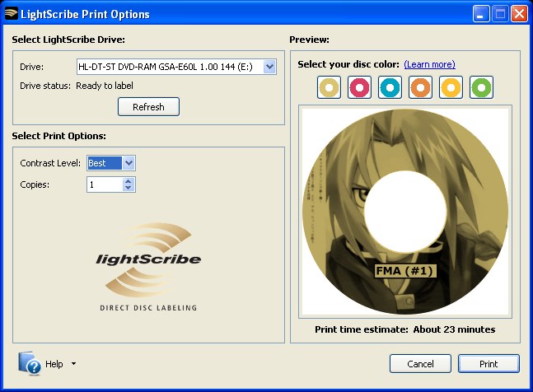Choose the blue disc color
This screenshot has height=392, width=533.
390,87
